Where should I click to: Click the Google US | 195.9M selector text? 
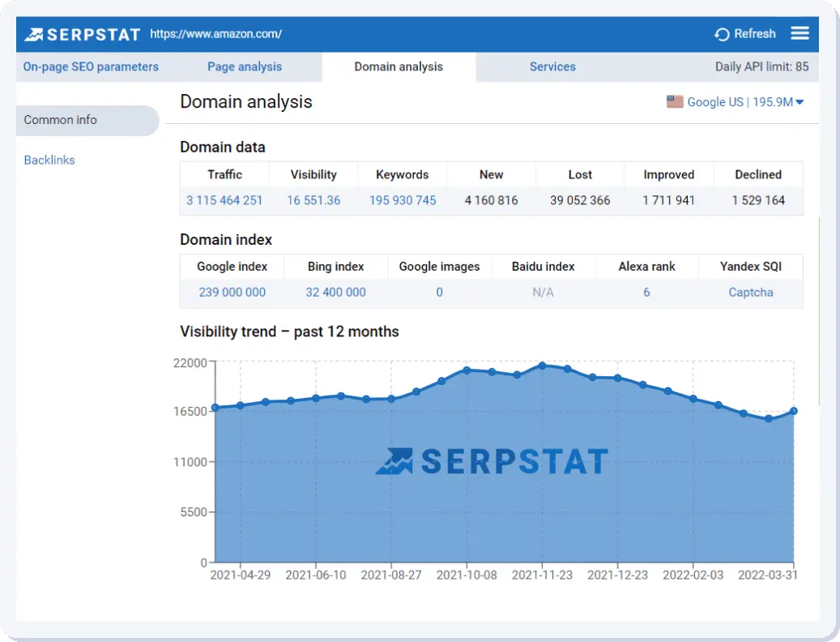click(740, 102)
